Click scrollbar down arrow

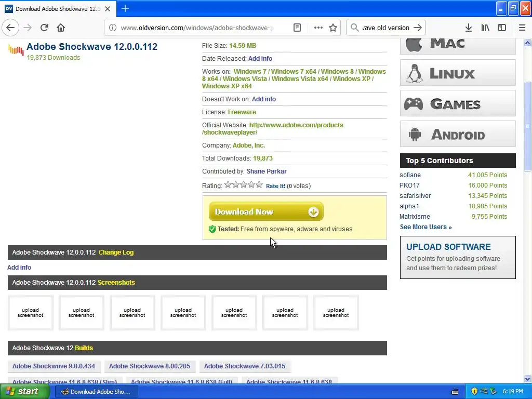(x=528, y=379)
